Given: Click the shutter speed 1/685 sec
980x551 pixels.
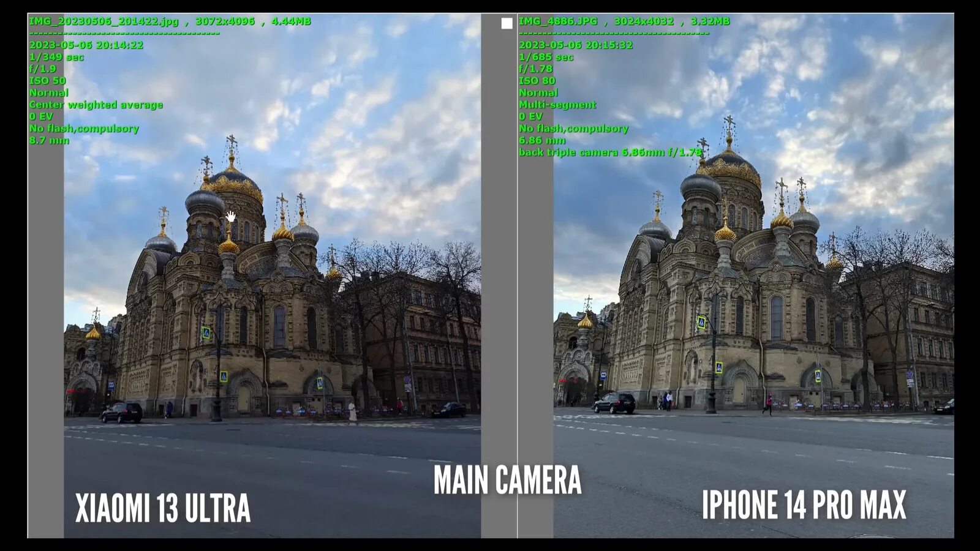Looking at the screenshot, I should [546, 57].
